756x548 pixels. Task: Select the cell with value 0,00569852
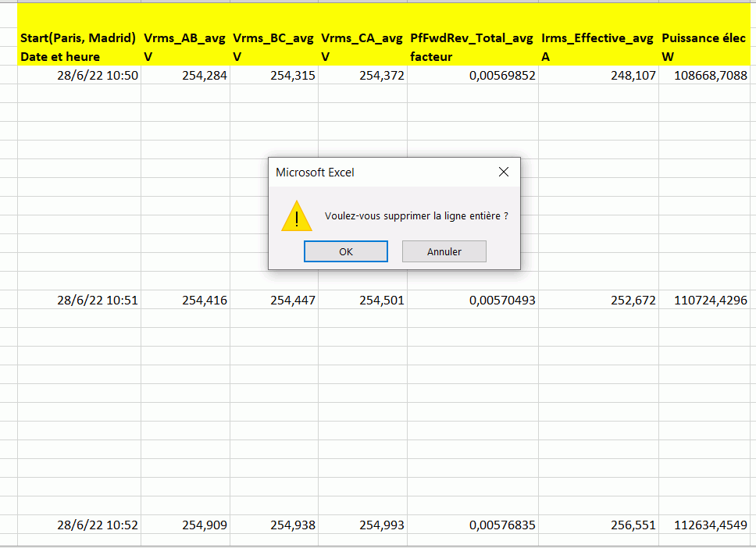click(x=472, y=76)
